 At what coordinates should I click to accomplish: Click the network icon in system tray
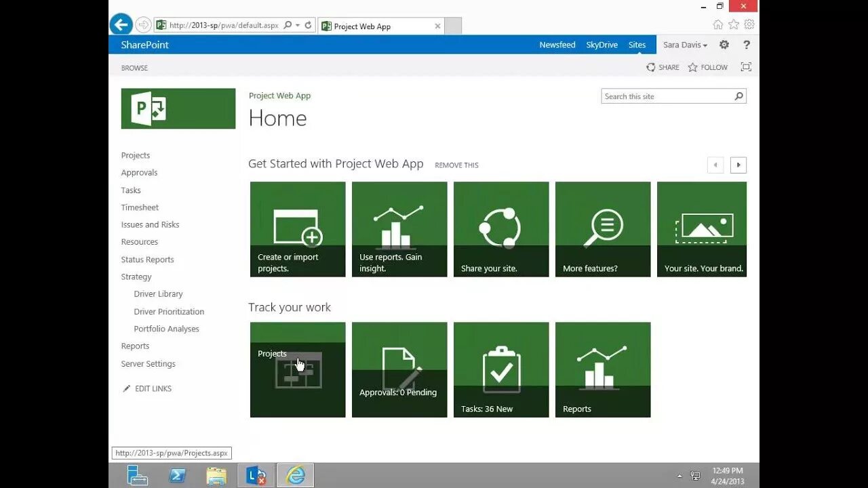coord(695,476)
